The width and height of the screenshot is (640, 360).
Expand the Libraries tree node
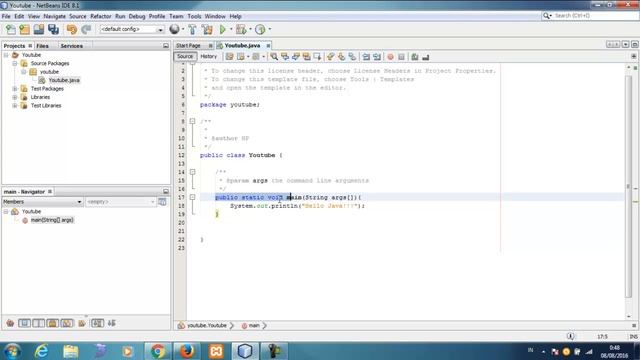click(15, 97)
